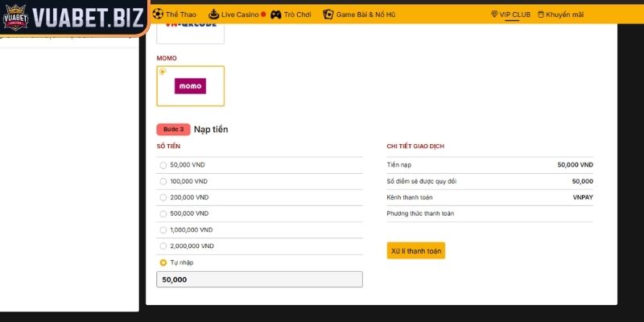The image size is (644, 322).
Task: Click the VIP CLUB diamond icon
Action: pyautogui.click(x=493, y=14)
